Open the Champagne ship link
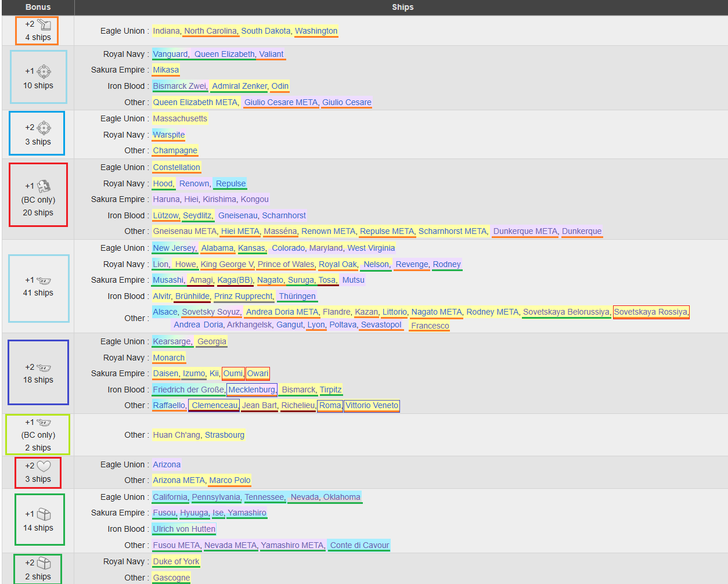 tap(175, 150)
